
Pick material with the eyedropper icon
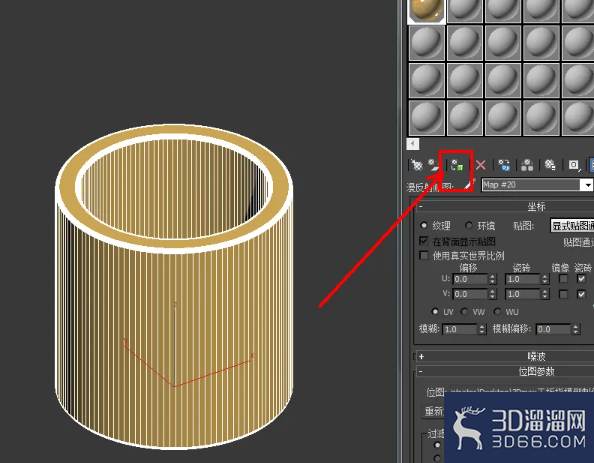pos(469,185)
